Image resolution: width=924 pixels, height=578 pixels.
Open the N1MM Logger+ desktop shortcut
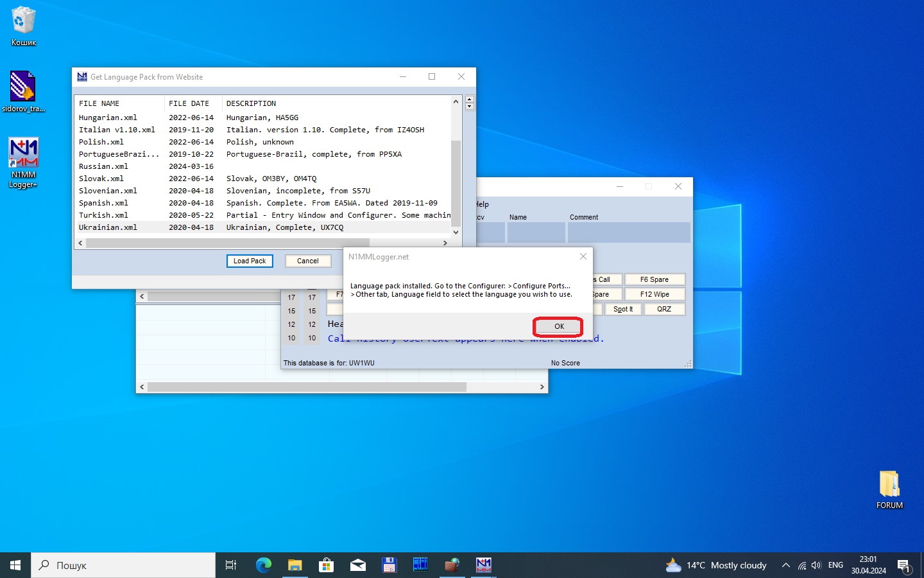[x=24, y=162]
